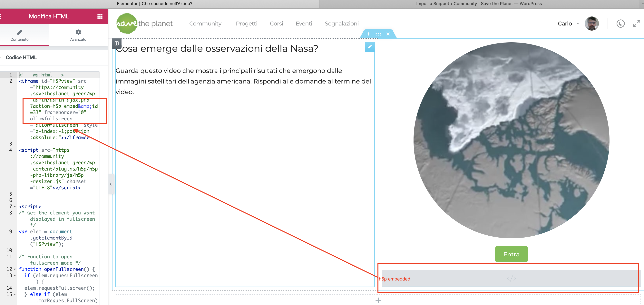644x305 pixels.
Task: Open the Corsi menu item
Action: click(x=276, y=24)
